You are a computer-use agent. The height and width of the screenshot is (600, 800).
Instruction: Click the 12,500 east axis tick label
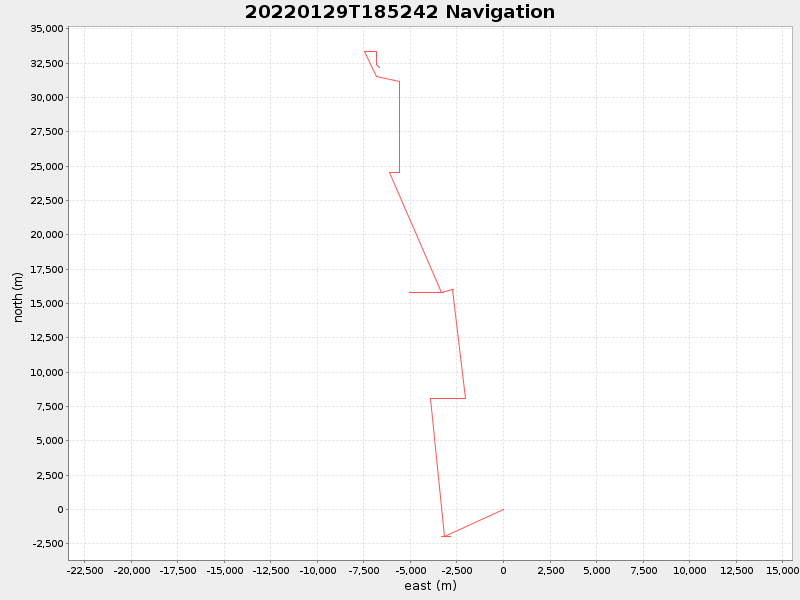(736, 570)
